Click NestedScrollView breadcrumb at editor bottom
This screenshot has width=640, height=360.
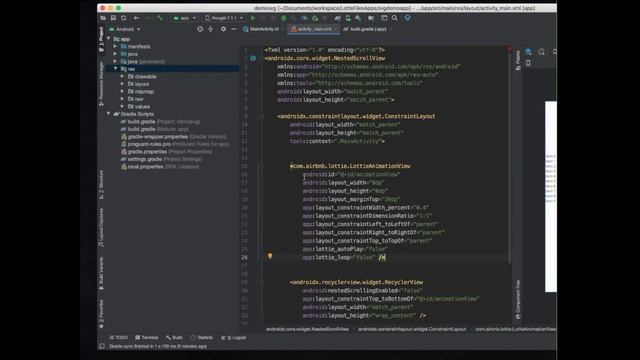pyautogui.click(x=307, y=329)
